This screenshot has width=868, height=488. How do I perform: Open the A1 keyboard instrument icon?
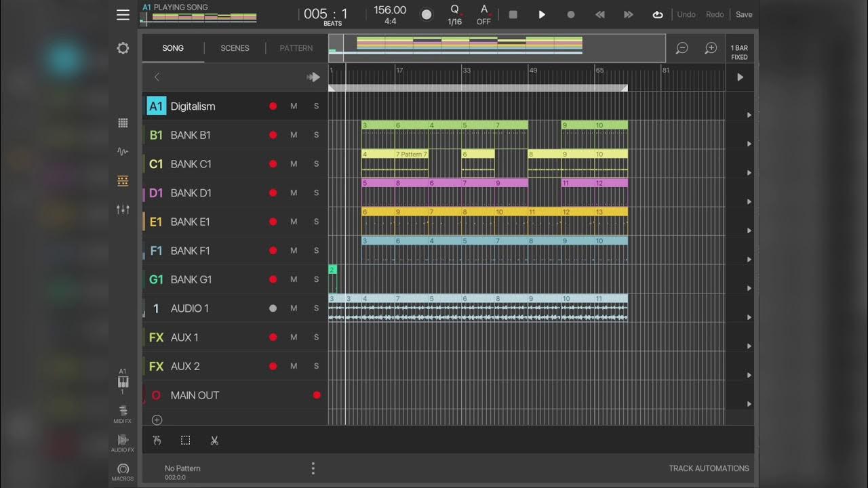pos(123,382)
